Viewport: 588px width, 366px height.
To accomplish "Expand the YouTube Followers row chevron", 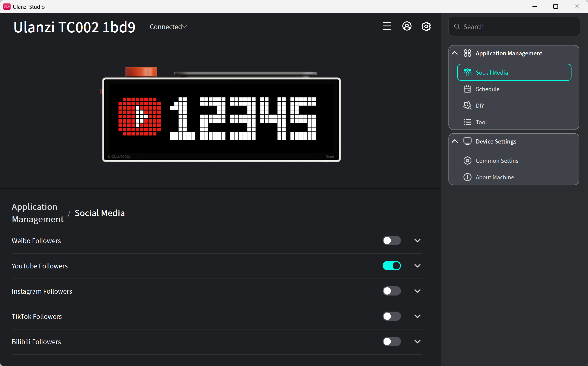I will coord(417,265).
